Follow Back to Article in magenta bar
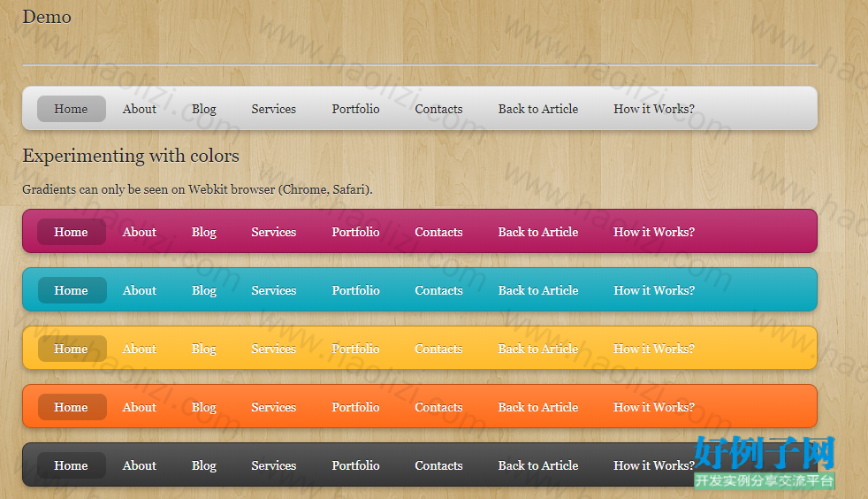The image size is (868, 499). 538,232
